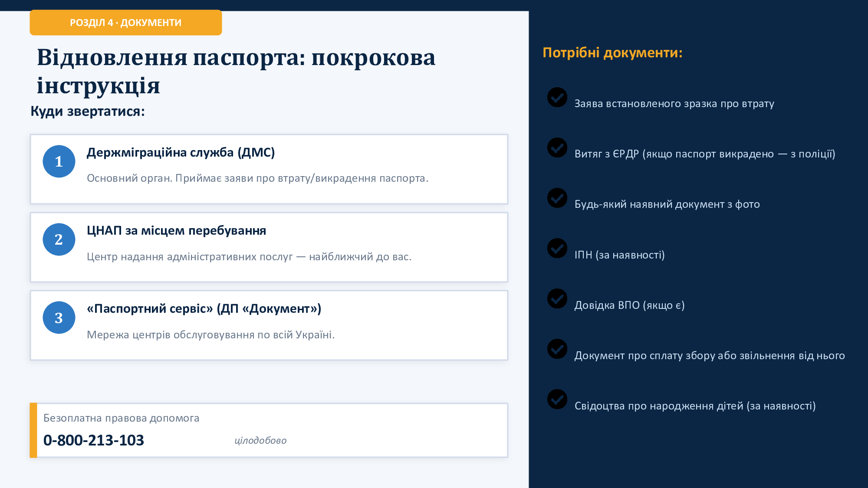Screen dimensions: 868x488
Task: Click checkmark beside Витяг з ЄРДР
Action: 557,147
